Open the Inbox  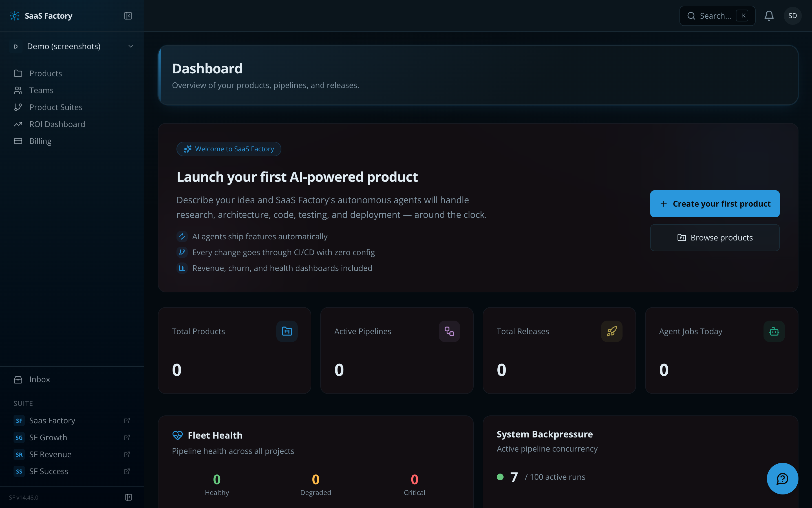[x=72, y=379]
